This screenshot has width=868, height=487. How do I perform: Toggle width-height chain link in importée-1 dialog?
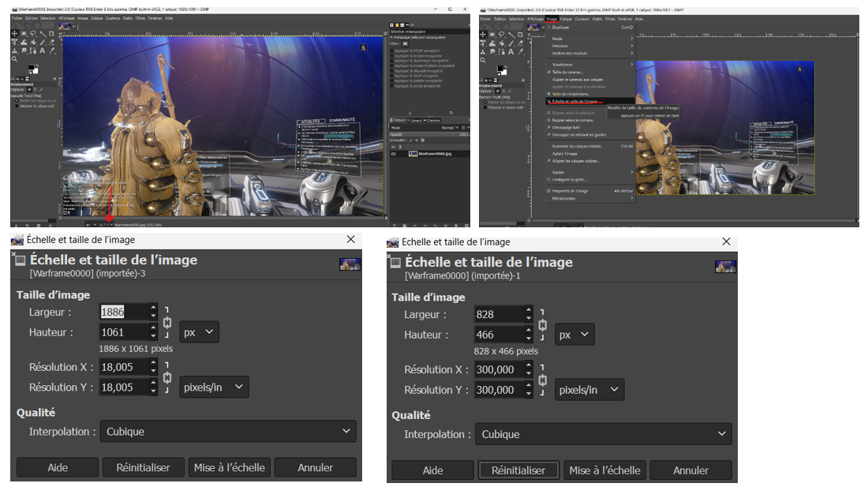point(543,325)
